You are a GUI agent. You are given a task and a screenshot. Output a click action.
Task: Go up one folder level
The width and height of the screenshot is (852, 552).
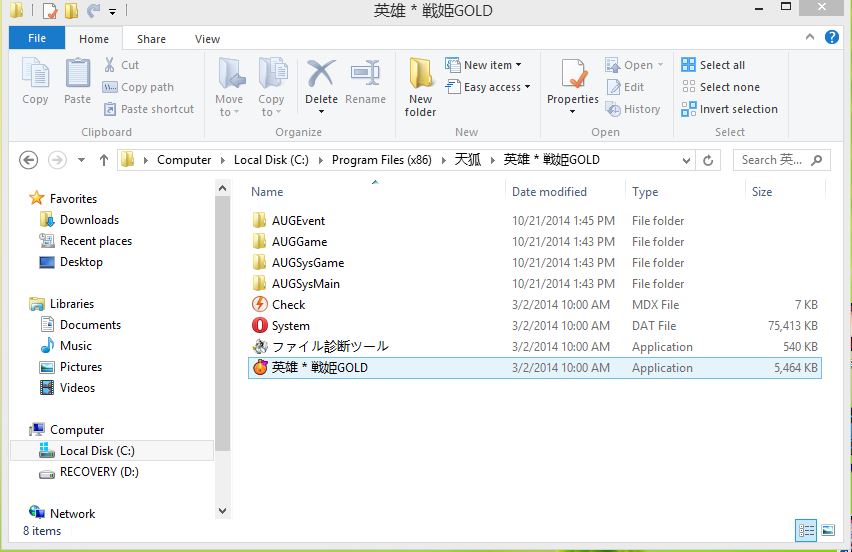(x=104, y=160)
